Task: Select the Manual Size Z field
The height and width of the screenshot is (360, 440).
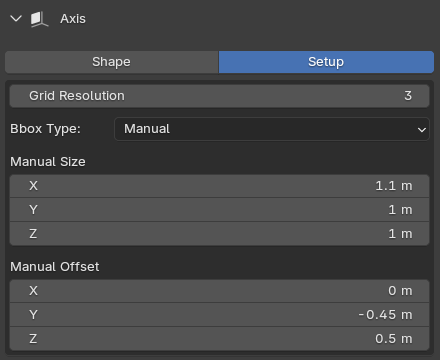Action: tap(219, 234)
